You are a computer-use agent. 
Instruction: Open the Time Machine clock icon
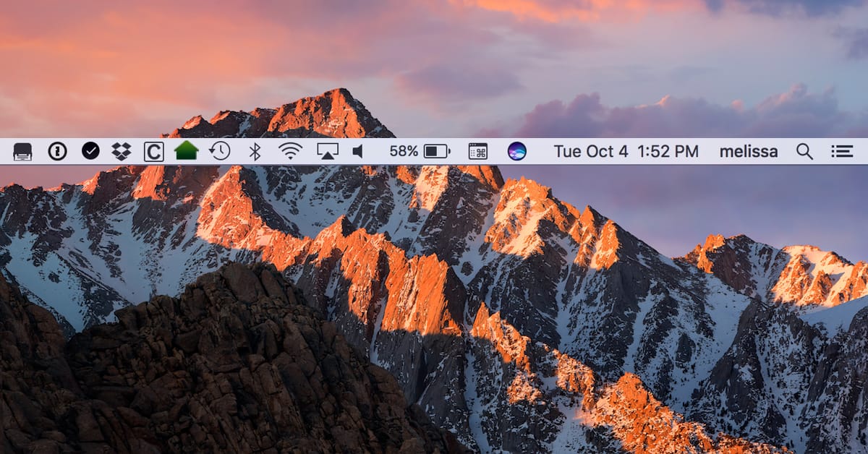tap(220, 151)
